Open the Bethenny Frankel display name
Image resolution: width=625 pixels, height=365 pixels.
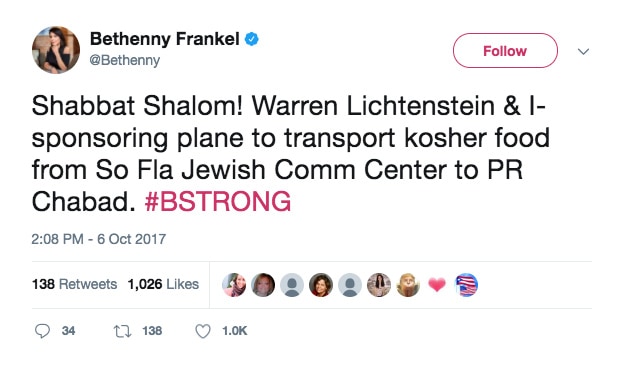click(x=165, y=39)
